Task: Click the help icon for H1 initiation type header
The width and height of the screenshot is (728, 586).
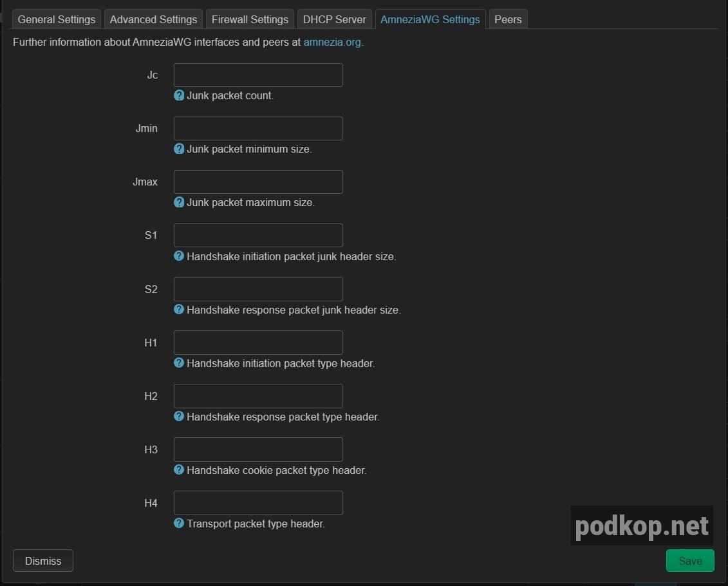Action: 178,363
